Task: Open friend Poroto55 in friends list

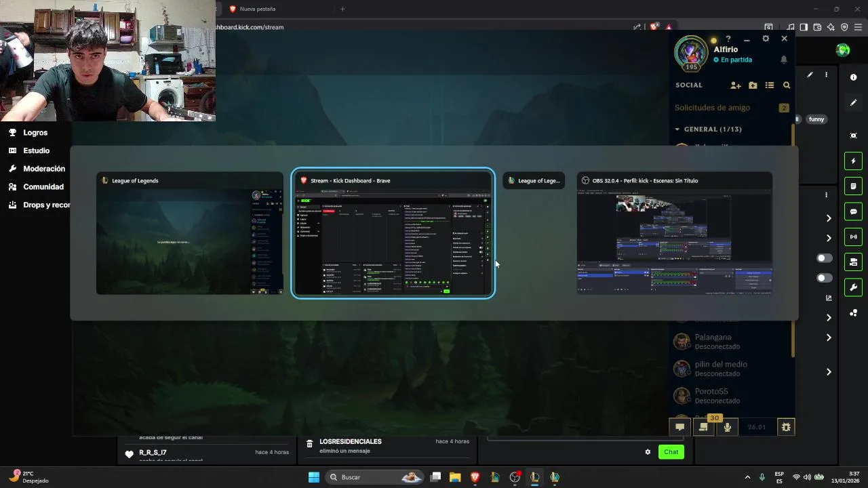Action: tap(731, 396)
